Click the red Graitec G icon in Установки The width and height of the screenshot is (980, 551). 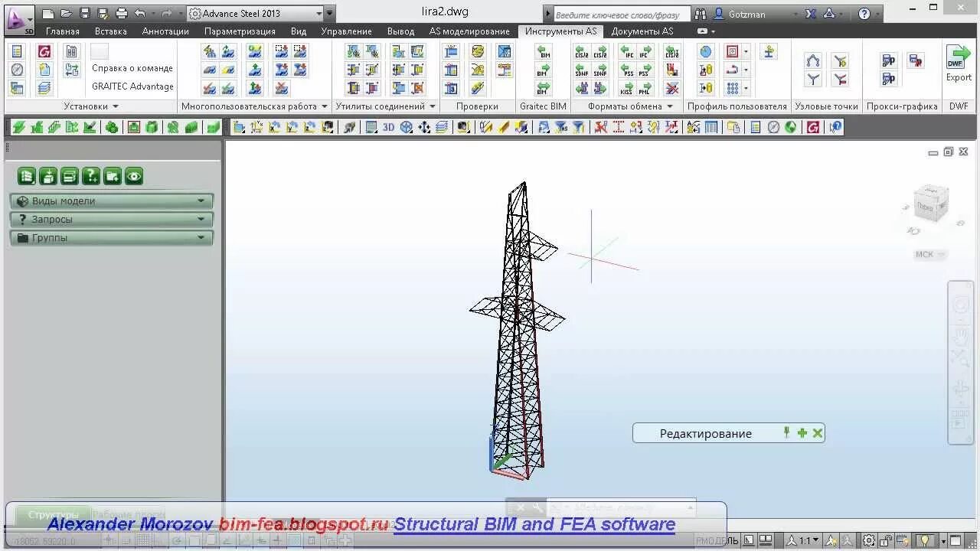[44, 51]
